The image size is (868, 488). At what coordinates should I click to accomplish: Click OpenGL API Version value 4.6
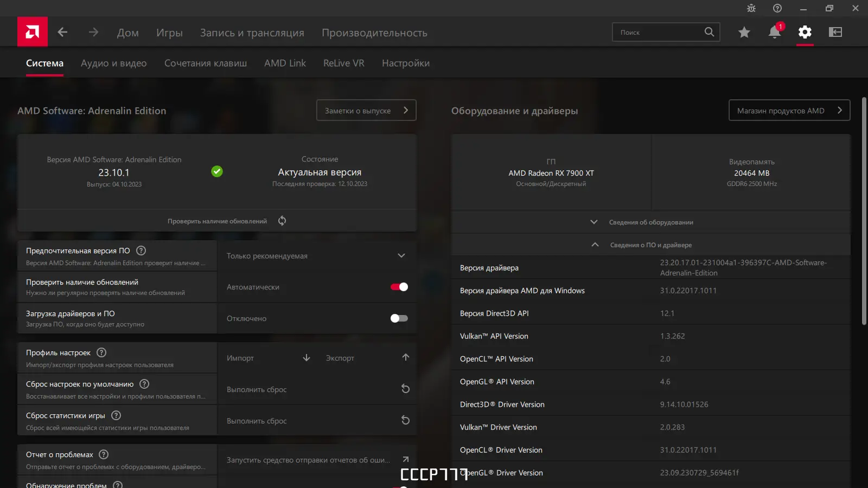click(x=665, y=382)
